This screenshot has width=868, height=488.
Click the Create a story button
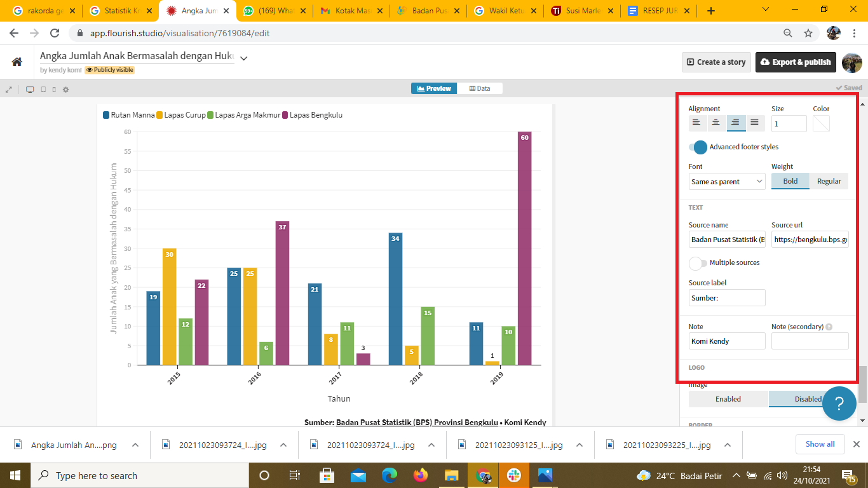(716, 62)
